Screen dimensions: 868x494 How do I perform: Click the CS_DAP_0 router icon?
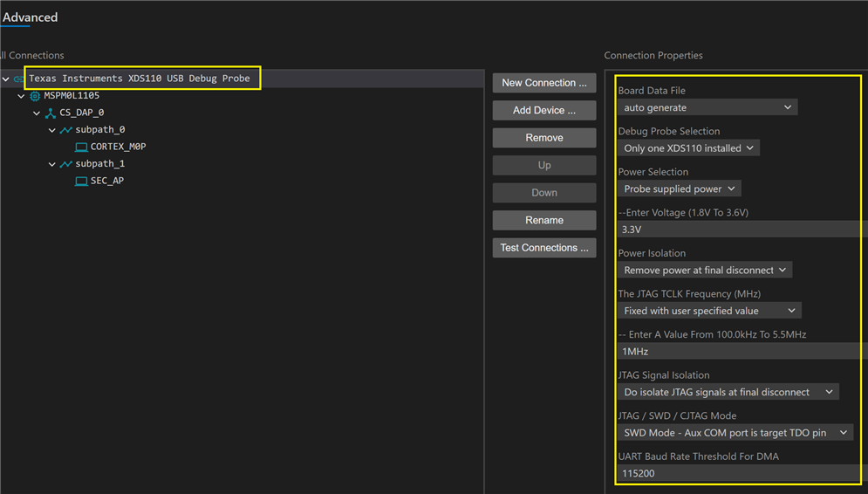click(x=51, y=113)
